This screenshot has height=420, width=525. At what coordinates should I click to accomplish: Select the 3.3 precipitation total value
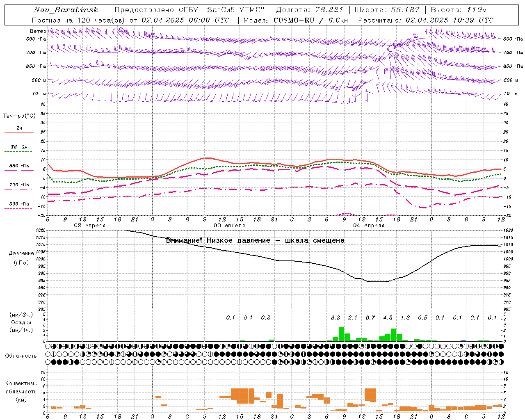(336, 317)
